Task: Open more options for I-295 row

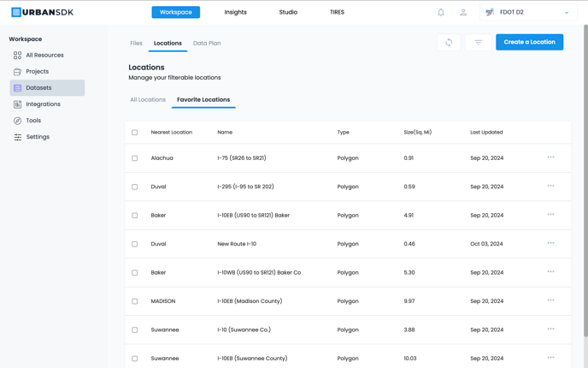Action: pos(550,186)
